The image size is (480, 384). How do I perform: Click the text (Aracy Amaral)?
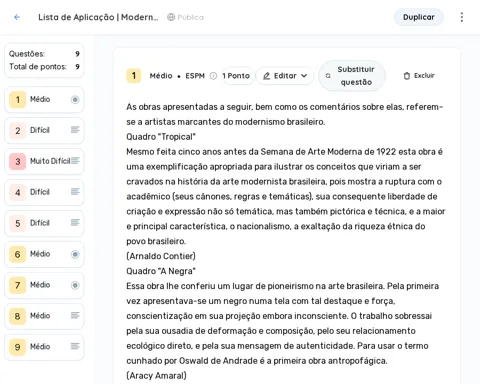tap(156, 376)
